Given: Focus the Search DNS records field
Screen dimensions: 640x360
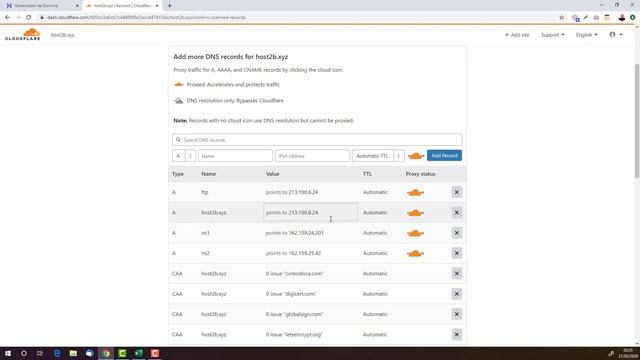Looking at the screenshot, I should click(317, 140).
